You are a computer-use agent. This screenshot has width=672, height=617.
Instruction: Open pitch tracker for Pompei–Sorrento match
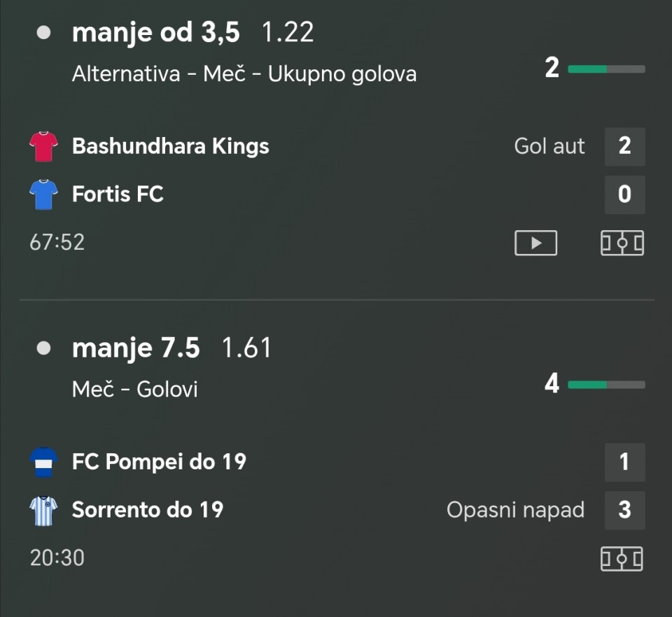(x=622, y=558)
